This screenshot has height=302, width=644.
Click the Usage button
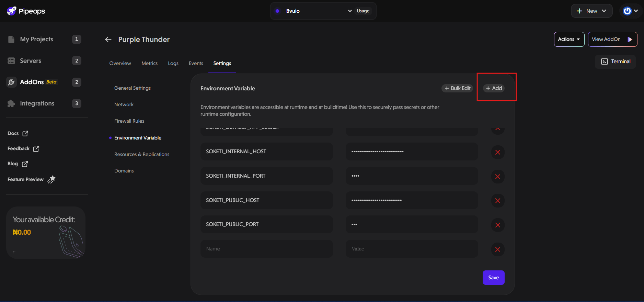pyautogui.click(x=363, y=11)
